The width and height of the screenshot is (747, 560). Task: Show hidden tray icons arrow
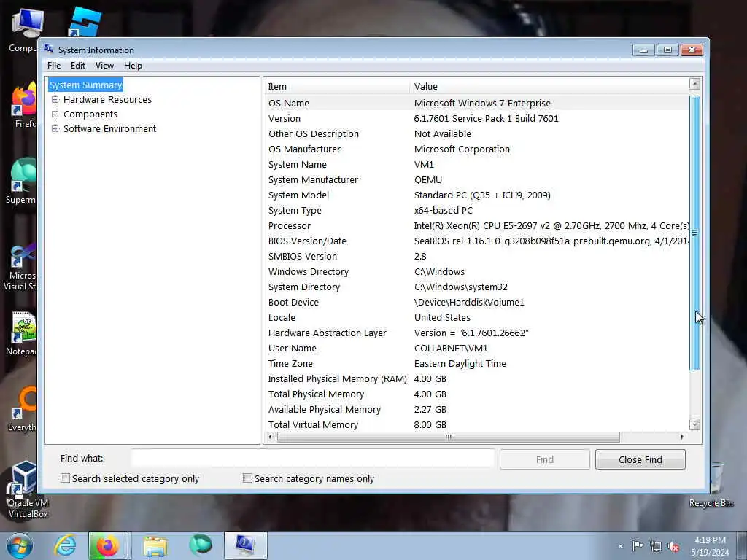(620, 547)
